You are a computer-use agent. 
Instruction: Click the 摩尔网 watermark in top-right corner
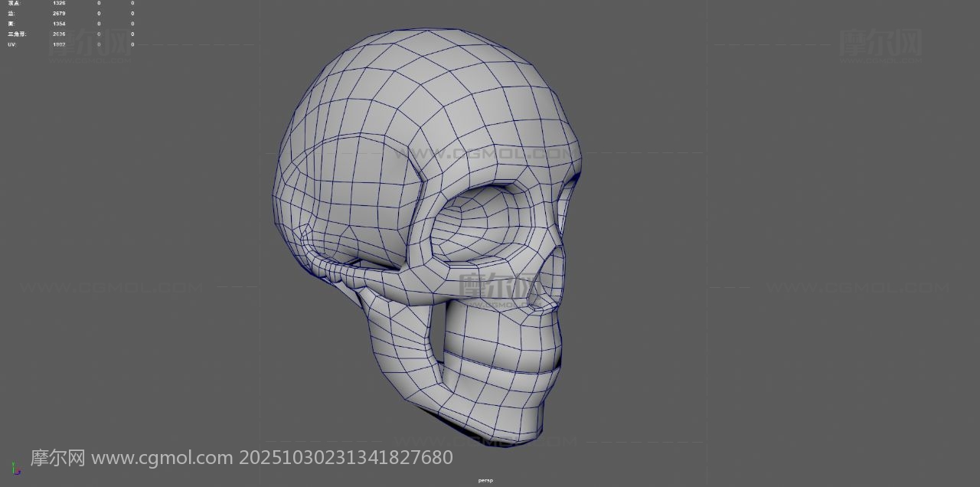[x=880, y=42]
